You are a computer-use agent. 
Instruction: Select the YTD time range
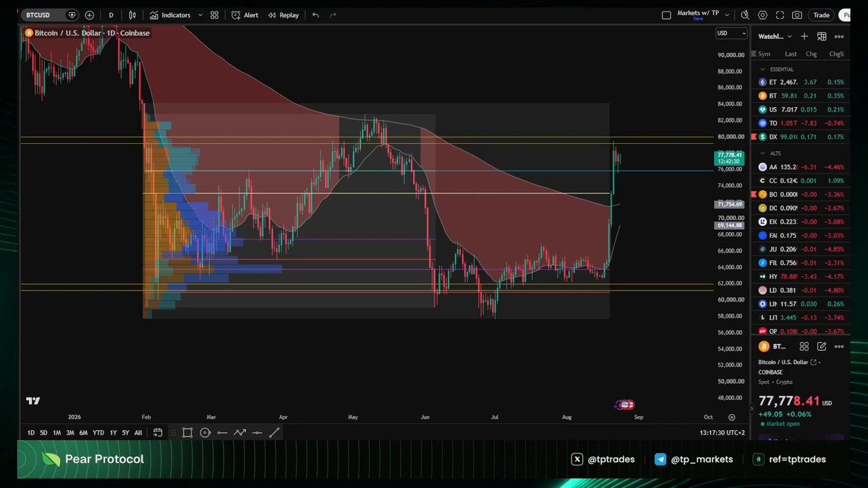click(98, 432)
